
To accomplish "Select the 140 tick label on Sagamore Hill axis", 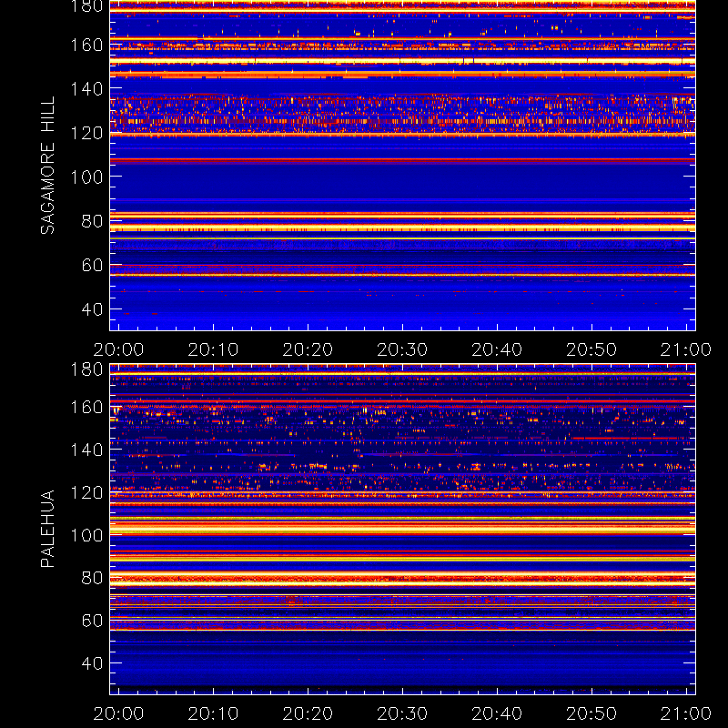I will pyautogui.click(x=86, y=88).
